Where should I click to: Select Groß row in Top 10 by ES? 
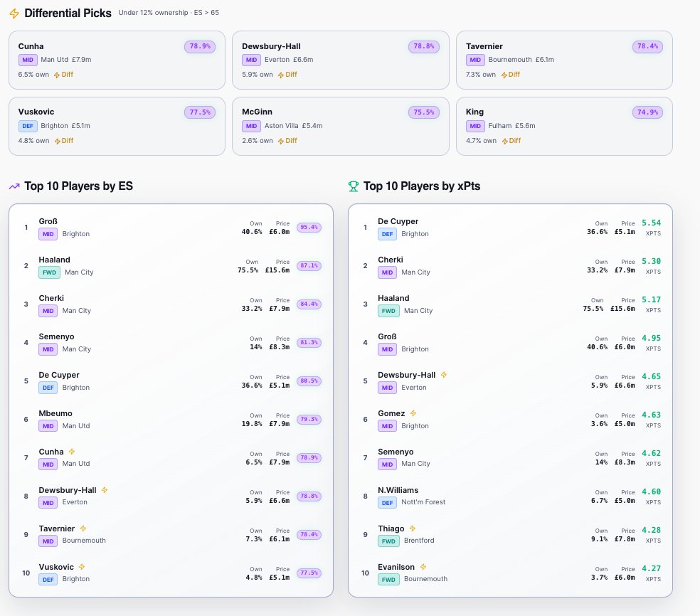coord(171,228)
